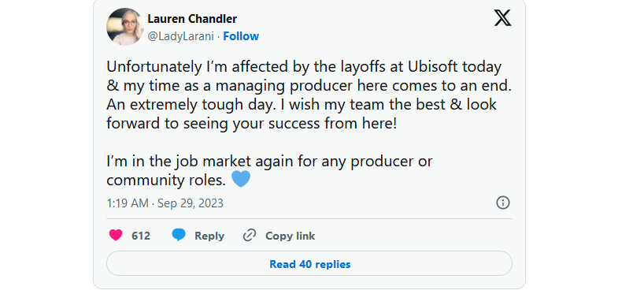The image size is (644, 294).
Task: Follow the @LadyLarani account
Action: point(241,36)
